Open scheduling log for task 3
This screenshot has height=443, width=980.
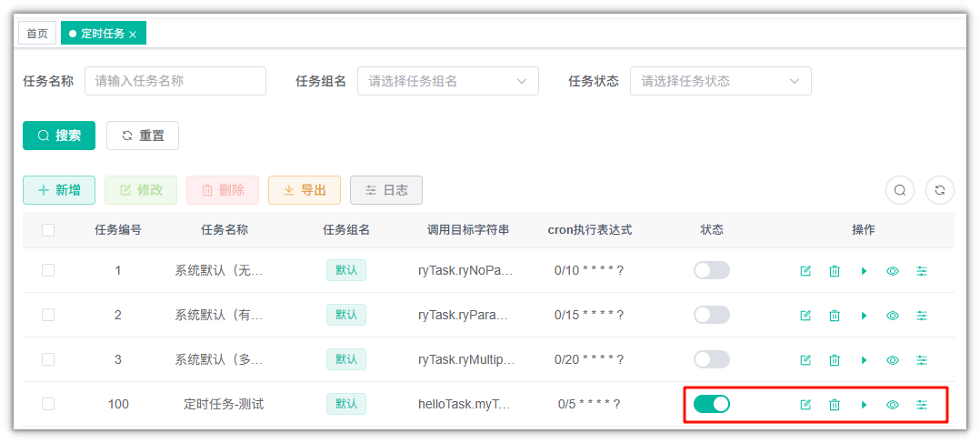[922, 360]
